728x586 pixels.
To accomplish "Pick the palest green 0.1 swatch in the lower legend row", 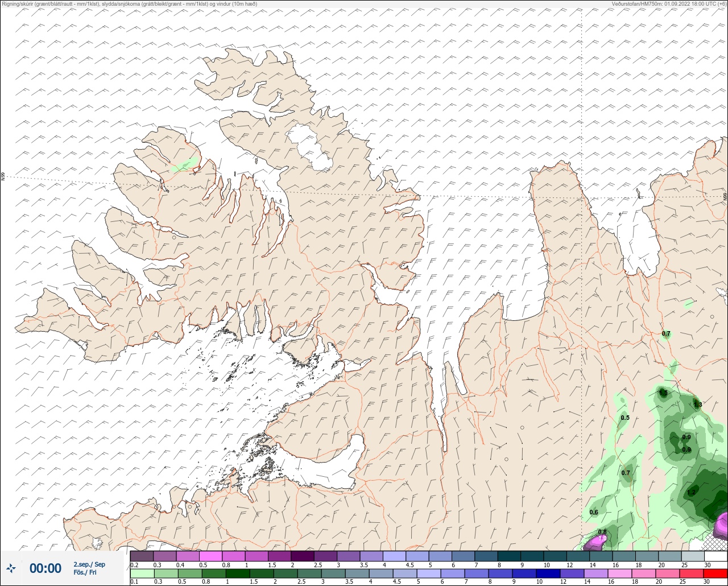I will (x=142, y=573).
